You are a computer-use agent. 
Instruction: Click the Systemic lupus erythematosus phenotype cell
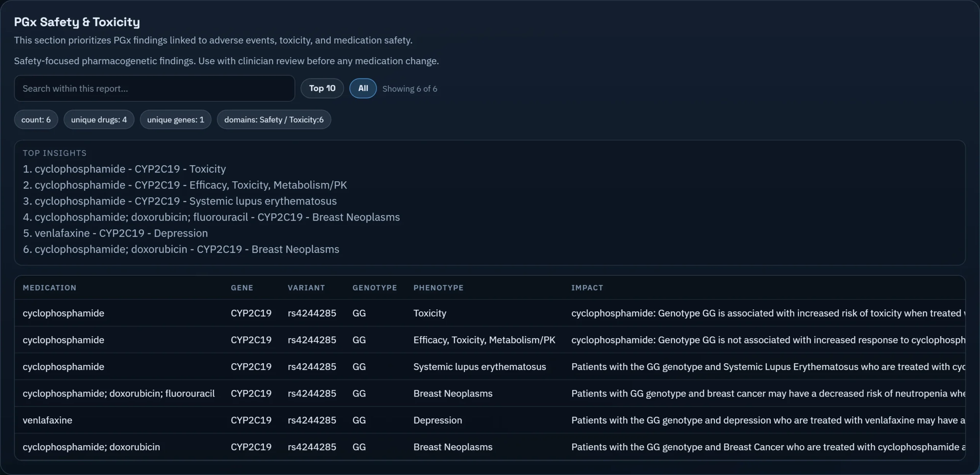[479, 366]
